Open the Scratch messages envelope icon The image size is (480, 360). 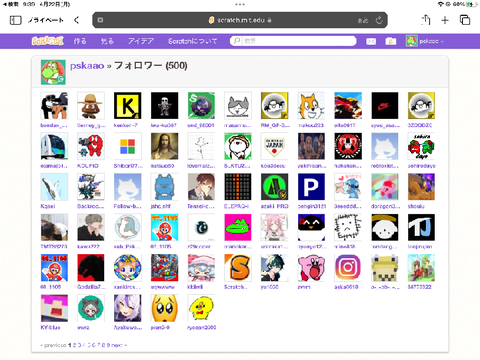pyautogui.click(x=371, y=41)
